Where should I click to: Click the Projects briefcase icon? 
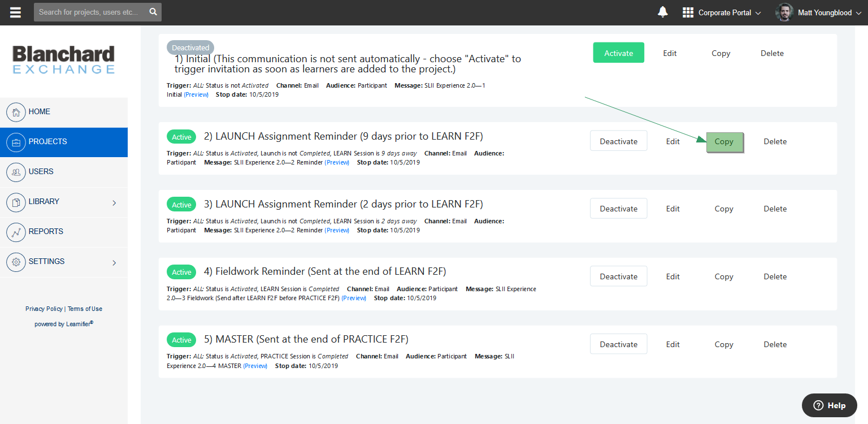[16, 142]
